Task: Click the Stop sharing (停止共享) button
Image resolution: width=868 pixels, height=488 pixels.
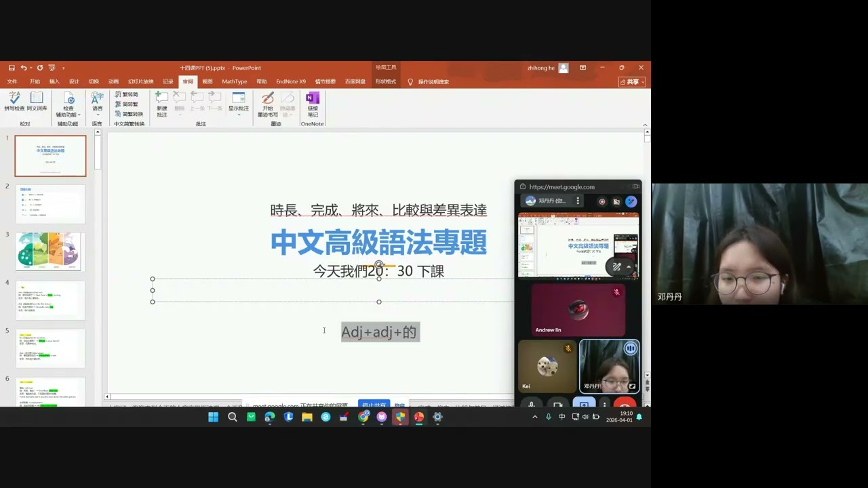Action: (374, 405)
